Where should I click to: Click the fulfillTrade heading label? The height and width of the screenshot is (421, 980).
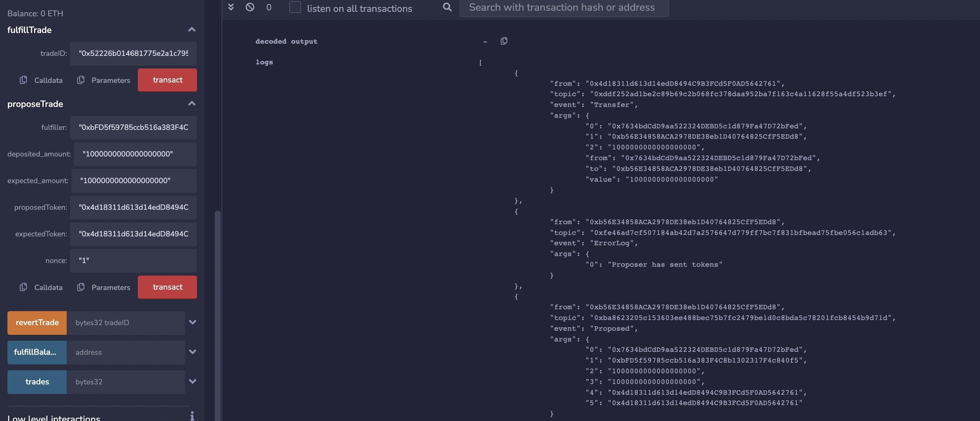click(29, 30)
